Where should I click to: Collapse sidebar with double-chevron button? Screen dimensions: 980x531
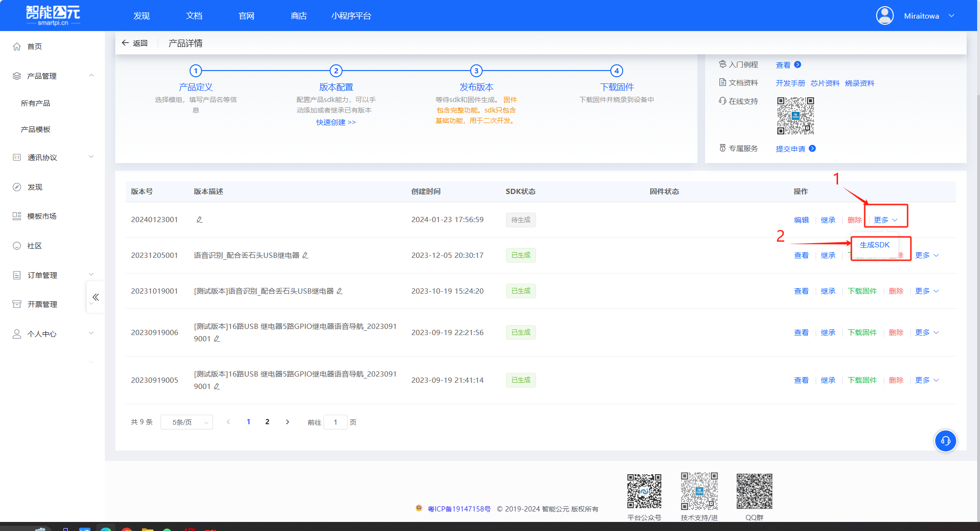tap(96, 297)
